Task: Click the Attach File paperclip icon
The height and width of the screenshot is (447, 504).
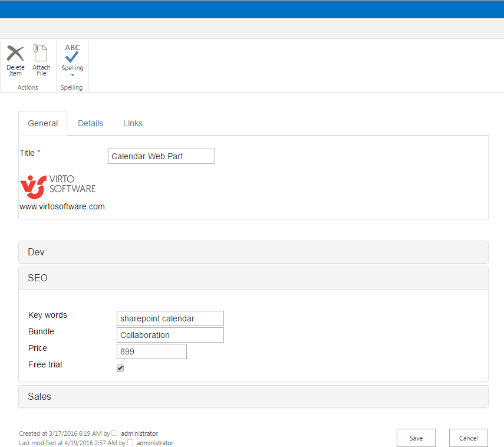Action: point(41,52)
